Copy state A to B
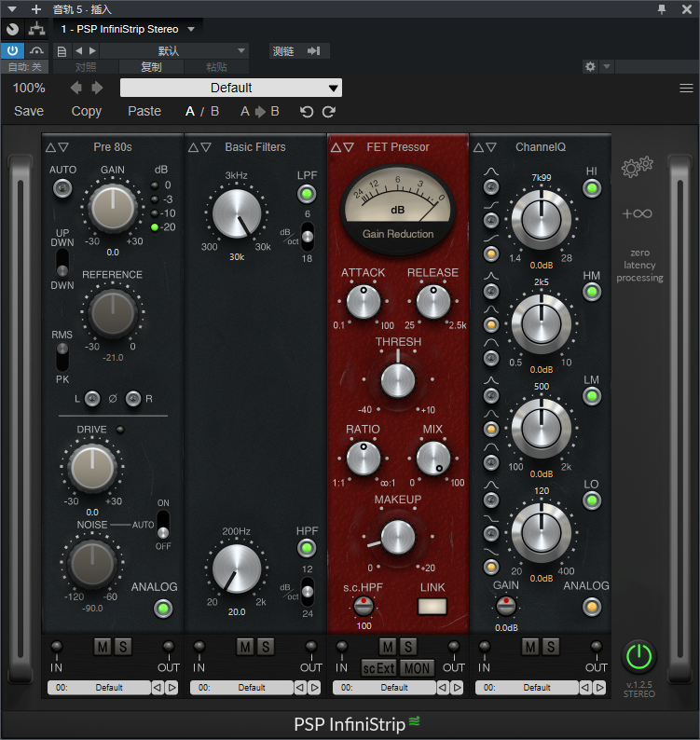This screenshot has height=740, width=700. tap(260, 112)
